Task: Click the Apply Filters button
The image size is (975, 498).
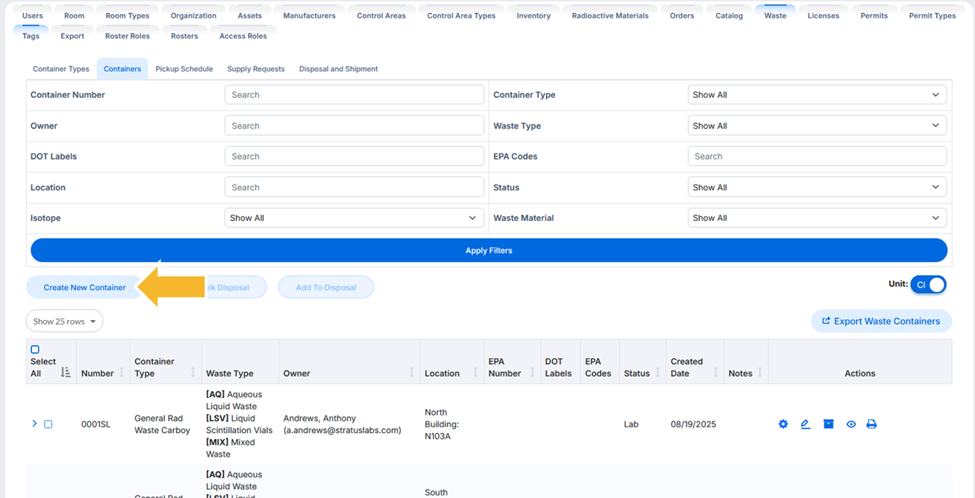Action: pyautogui.click(x=489, y=251)
